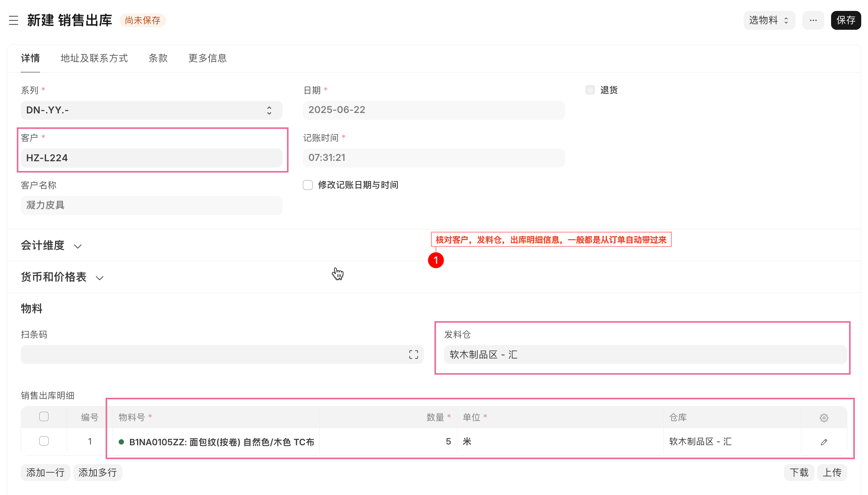
Task: Open the 条款 tab
Action: (158, 58)
